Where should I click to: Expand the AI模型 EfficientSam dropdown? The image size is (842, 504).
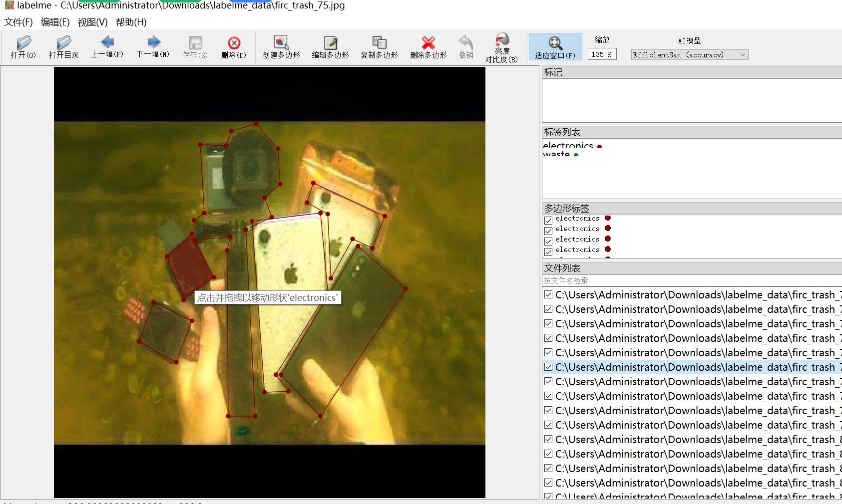pyautogui.click(x=689, y=55)
